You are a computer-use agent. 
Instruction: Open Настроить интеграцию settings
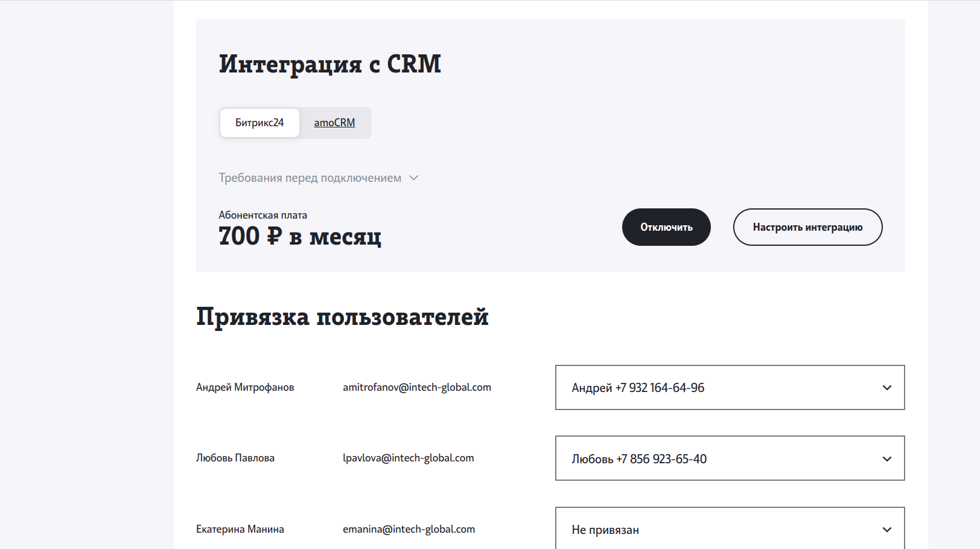(807, 227)
